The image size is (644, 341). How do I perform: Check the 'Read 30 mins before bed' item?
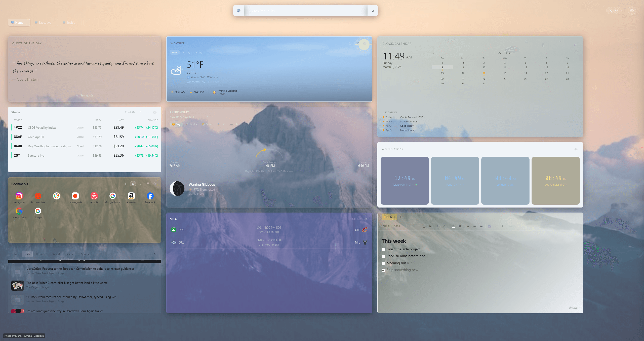[x=383, y=256]
